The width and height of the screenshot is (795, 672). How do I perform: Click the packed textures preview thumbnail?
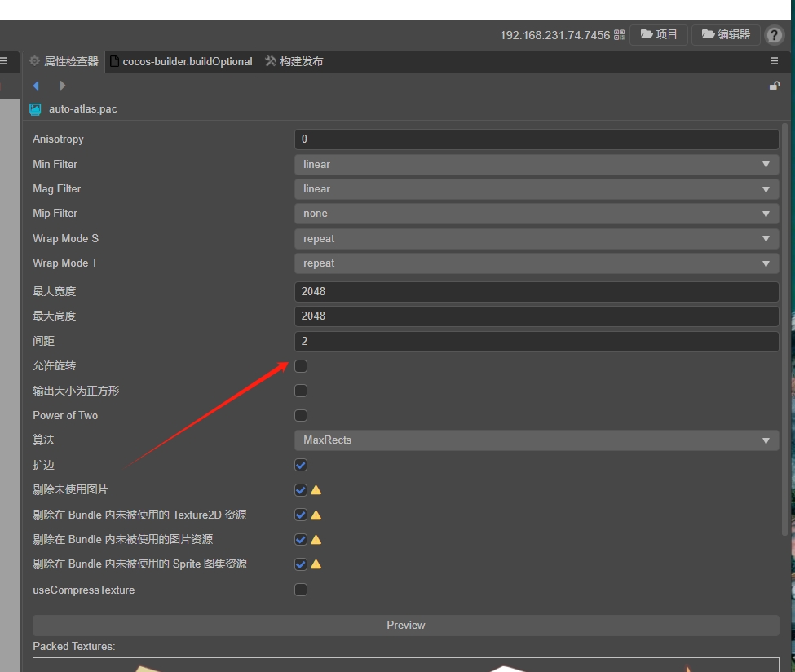click(405, 665)
